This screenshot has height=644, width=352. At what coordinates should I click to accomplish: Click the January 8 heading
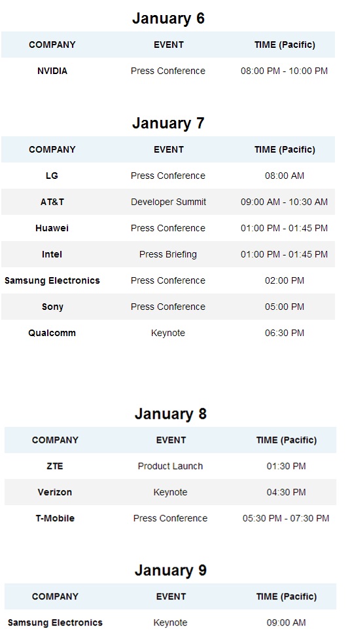[x=170, y=413]
